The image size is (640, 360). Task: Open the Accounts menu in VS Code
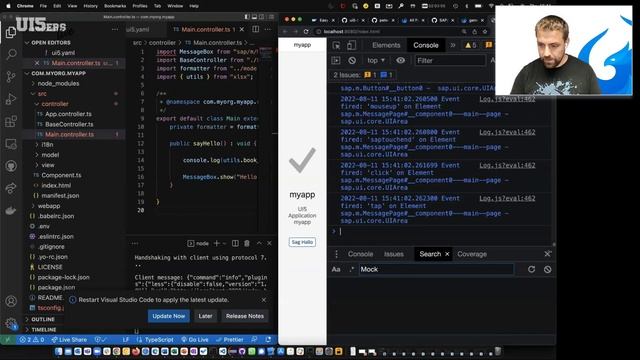pos(11,301)
